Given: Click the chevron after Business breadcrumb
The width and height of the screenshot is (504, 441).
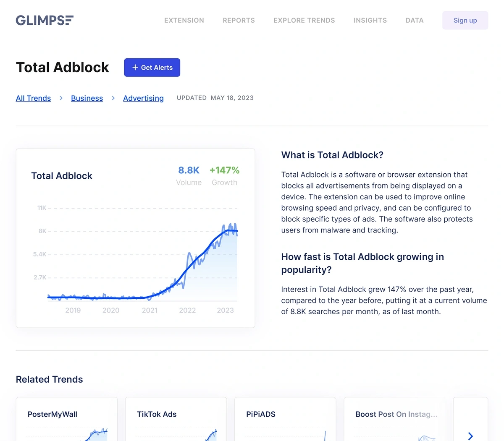Looking at the screenshot, I should point(113,98).
